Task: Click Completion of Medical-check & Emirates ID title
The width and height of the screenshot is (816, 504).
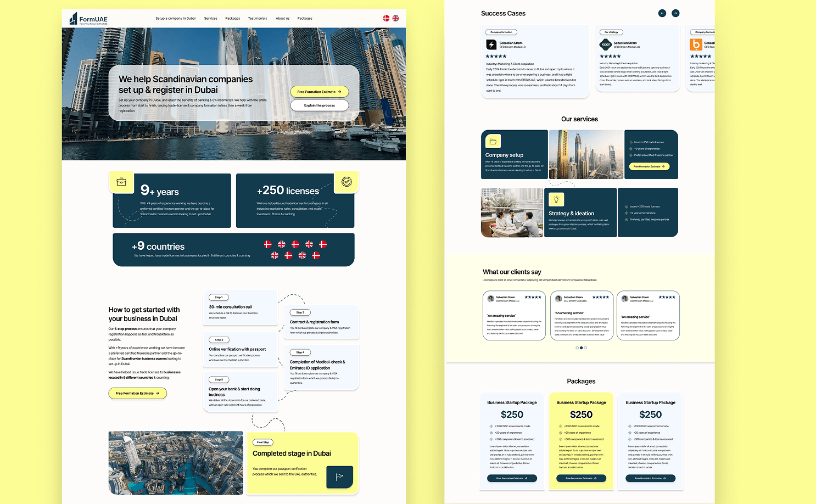Action: click(317, 365)
